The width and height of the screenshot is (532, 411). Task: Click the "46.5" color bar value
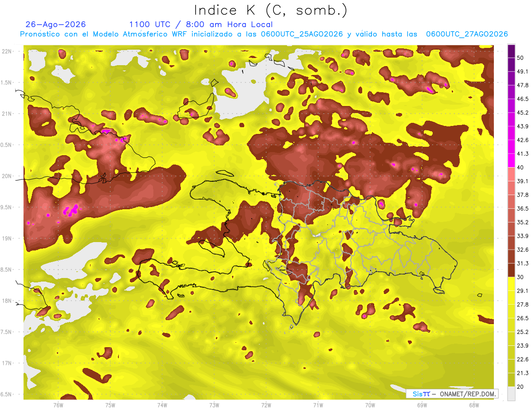click(523, 99)
